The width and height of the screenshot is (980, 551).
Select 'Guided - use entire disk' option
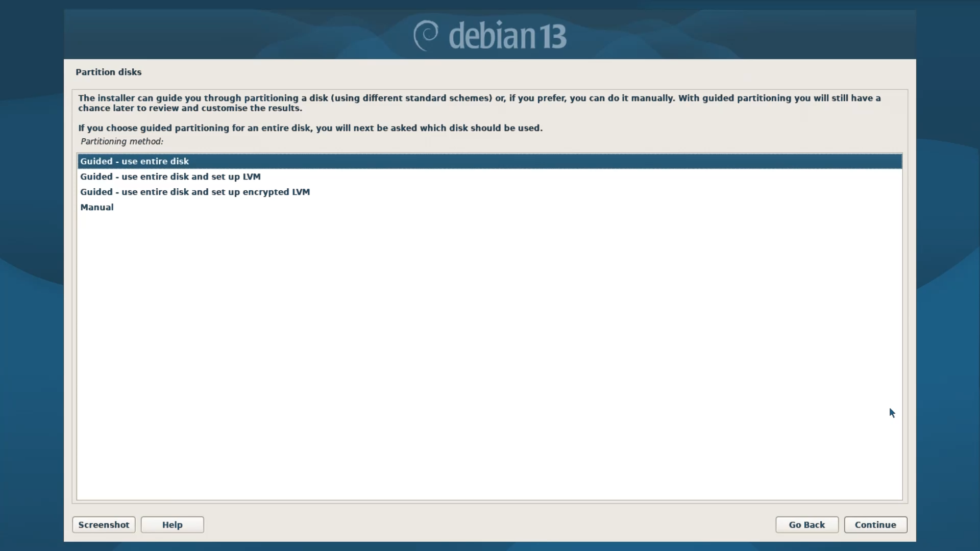(489, 161)
